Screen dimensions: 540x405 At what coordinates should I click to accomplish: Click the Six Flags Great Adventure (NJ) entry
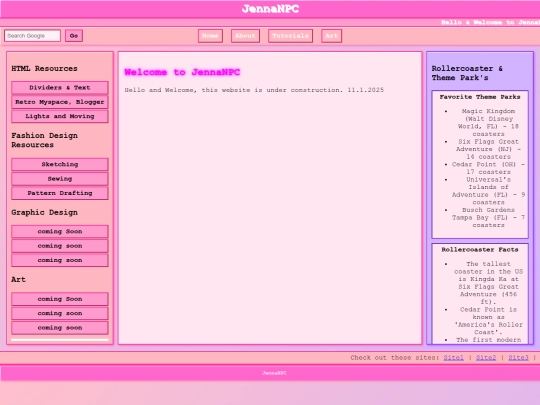coord(488,149)
